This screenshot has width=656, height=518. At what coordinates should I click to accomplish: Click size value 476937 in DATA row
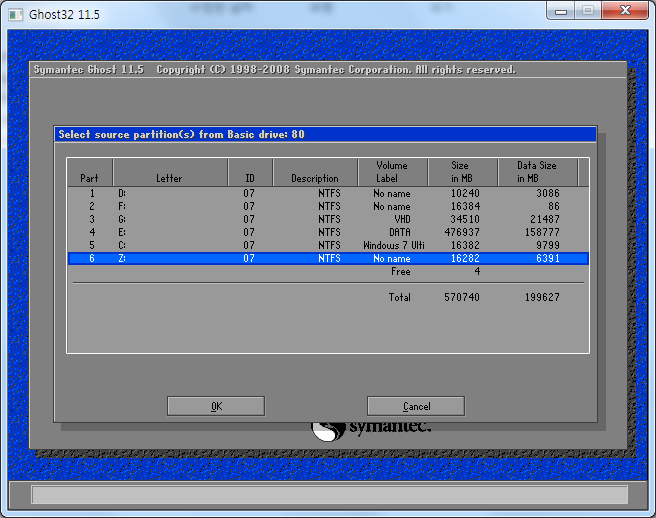[x=462, y=232]
